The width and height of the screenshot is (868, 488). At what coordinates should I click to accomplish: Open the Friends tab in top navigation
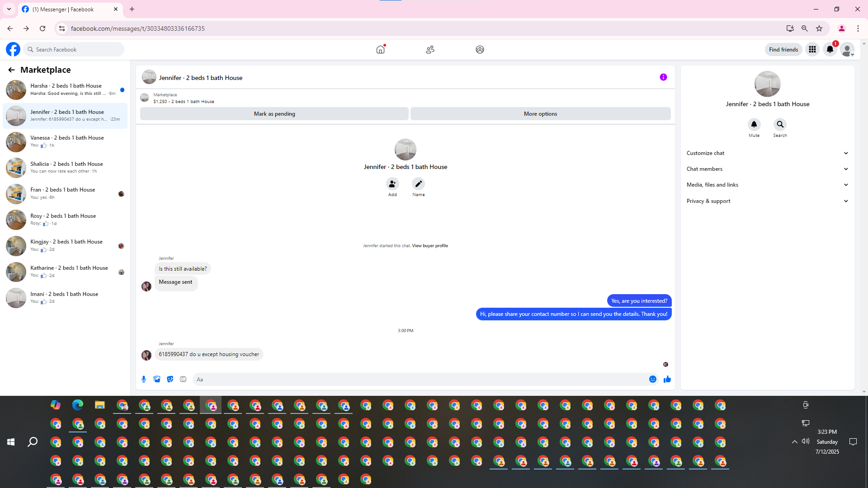[430, 50]
